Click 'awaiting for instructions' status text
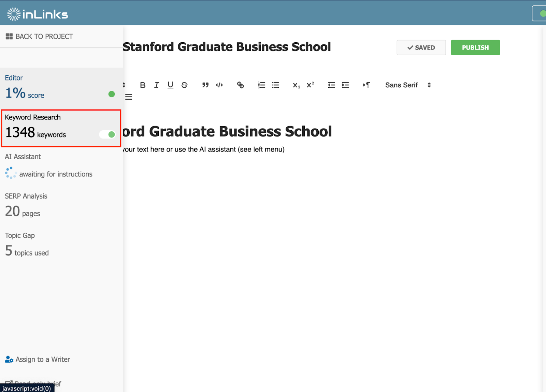The image size is (546, 392). click(x=56, y=174)
